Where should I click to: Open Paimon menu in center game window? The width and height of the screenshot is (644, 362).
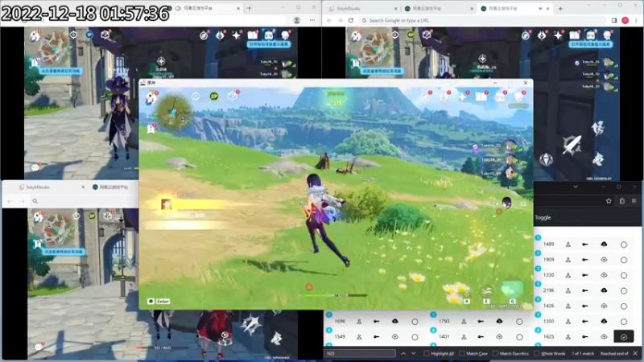(x=151, y=97)
